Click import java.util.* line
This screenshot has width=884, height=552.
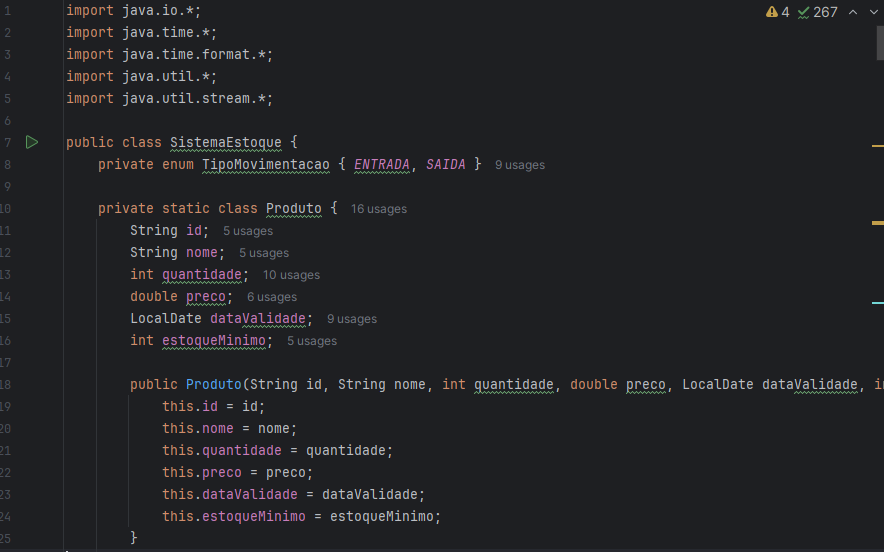click(x=142, y=77)
